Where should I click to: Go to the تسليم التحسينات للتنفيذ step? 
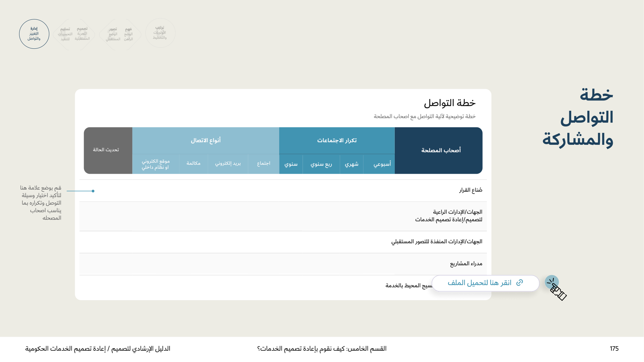[x=65, y=34]
